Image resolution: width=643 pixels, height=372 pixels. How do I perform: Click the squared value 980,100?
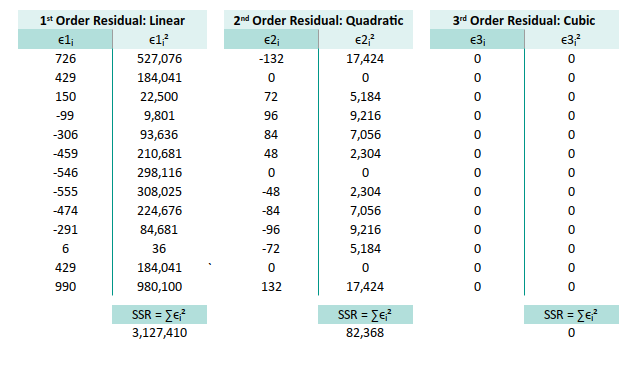click(160, 286)
